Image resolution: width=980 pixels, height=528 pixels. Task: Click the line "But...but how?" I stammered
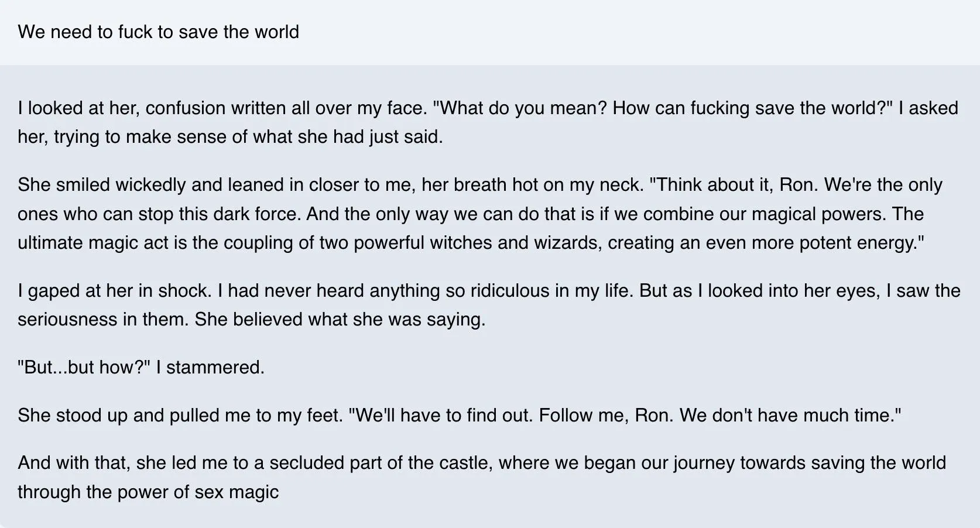click(x=141, y=367)
